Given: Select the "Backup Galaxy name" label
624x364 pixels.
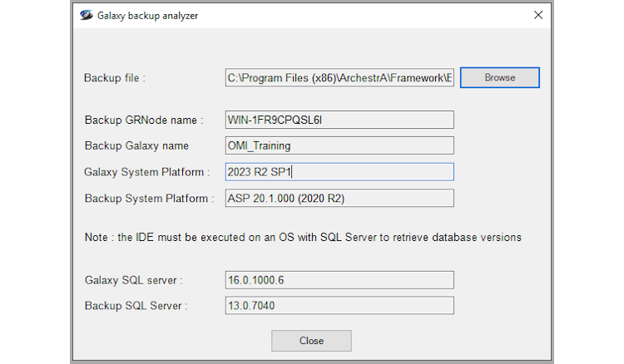Looking at the screenshot, I should tap(136, 146).
